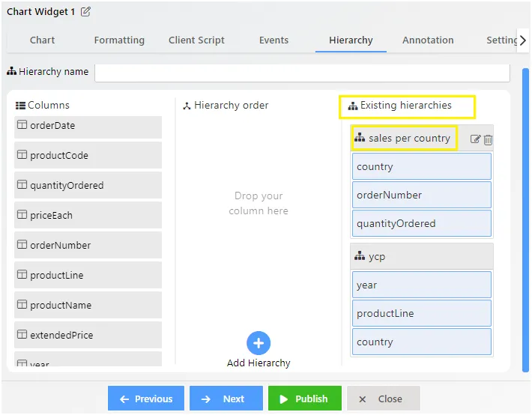
Task: Open the Annotation tab
Action: click(x=428, y=40)
